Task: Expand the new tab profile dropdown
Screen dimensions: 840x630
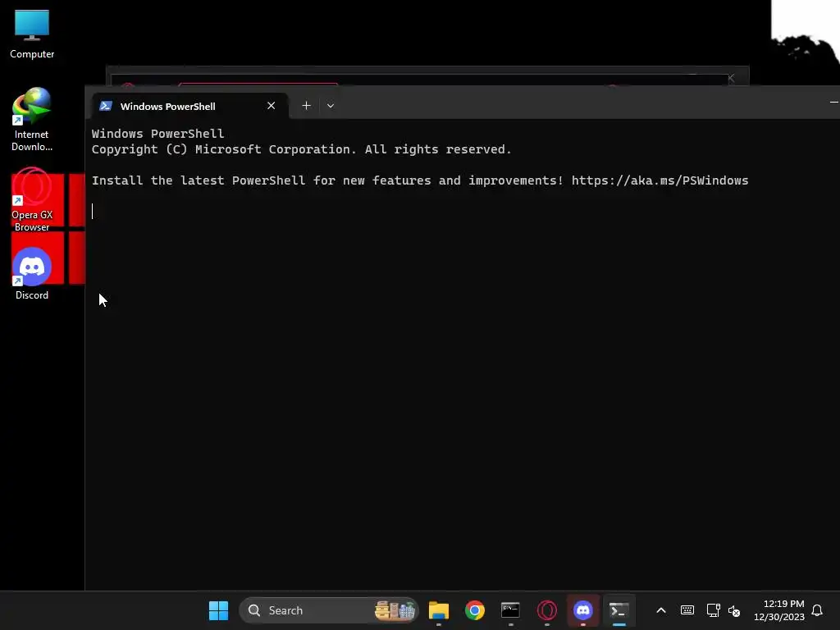Action: click(x=331, y=106)
